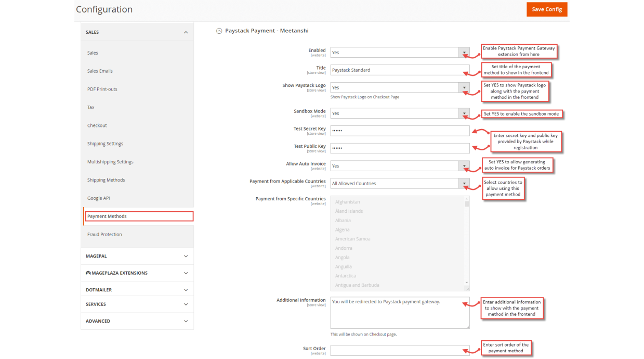644x359 pixels.
Task: Click the Test Public Key field
Action: coord(400,148)
